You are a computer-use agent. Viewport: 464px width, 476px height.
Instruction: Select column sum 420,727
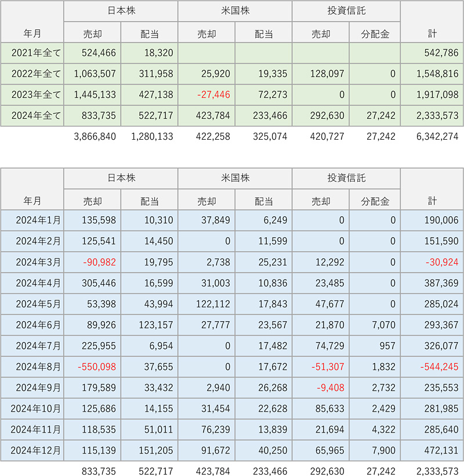(327, 137)
